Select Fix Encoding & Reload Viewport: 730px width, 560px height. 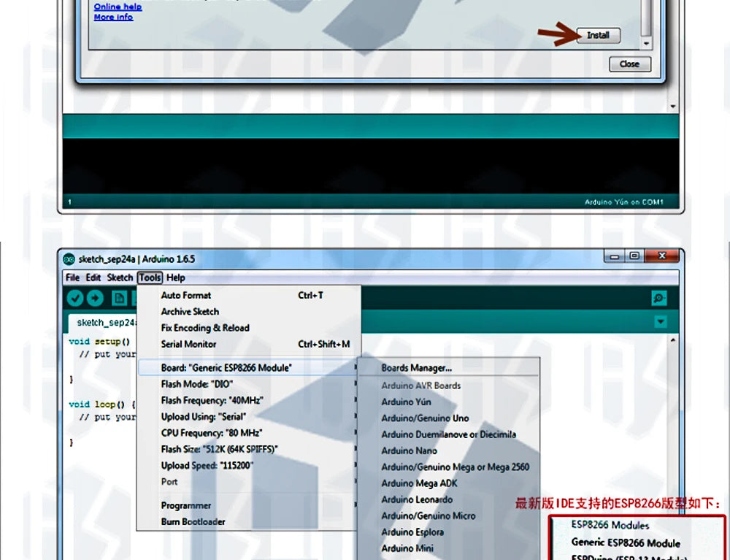[249, 328]
